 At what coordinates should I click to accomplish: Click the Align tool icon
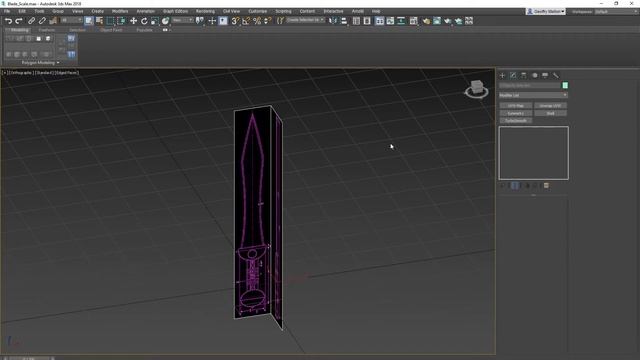pyautogui.click(x=344, y=21)
